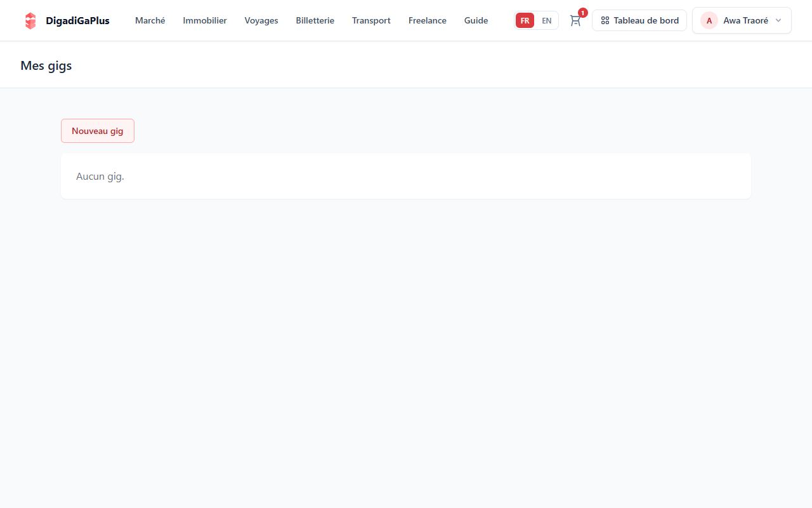Open the shopping cart icon
812x508 pixels.
pos(575,20)
